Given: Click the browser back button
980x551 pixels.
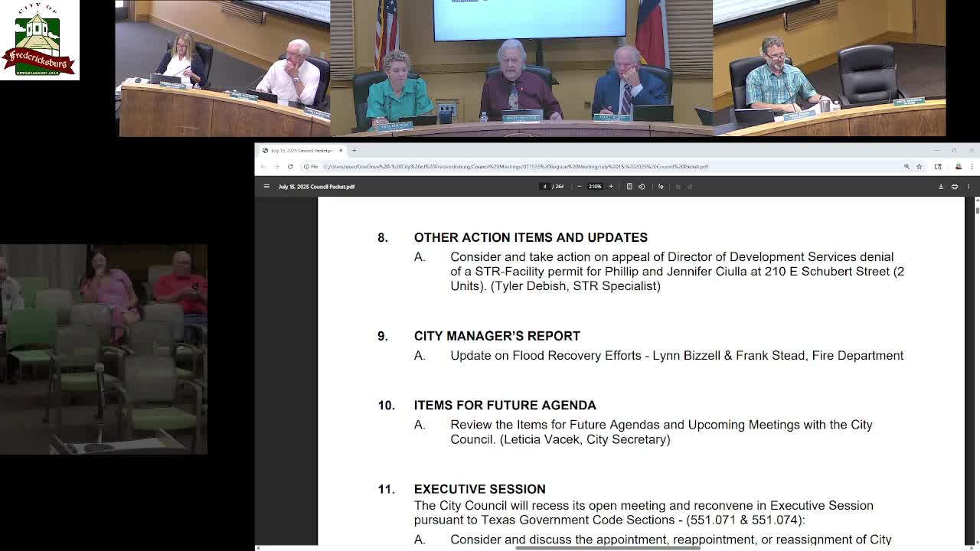Looking at the screenshot, I should [x=264, y=165].
